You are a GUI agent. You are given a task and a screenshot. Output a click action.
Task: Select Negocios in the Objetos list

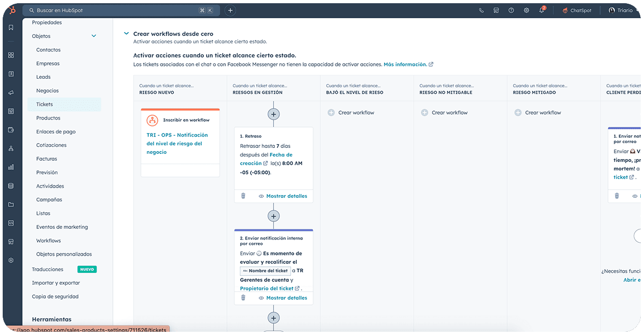click(48, 91)
